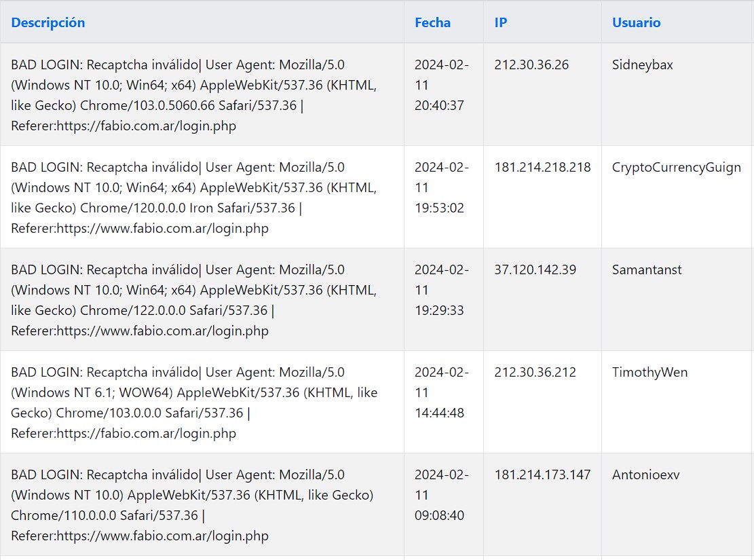Select IP address 181.214.218.218

pos(542,168)
